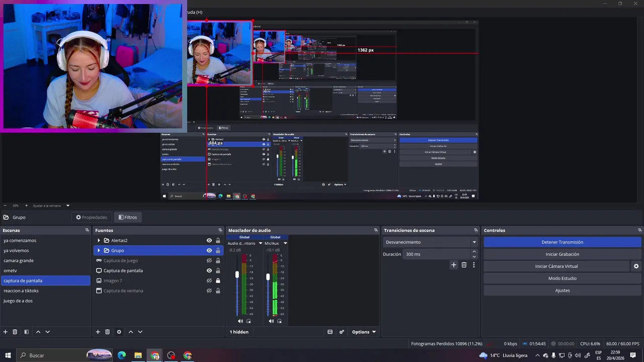Viewport: 644px width, 362px height.
Task: Open the Propiedades tab for Grupo
Action: [x=92, y=217]
